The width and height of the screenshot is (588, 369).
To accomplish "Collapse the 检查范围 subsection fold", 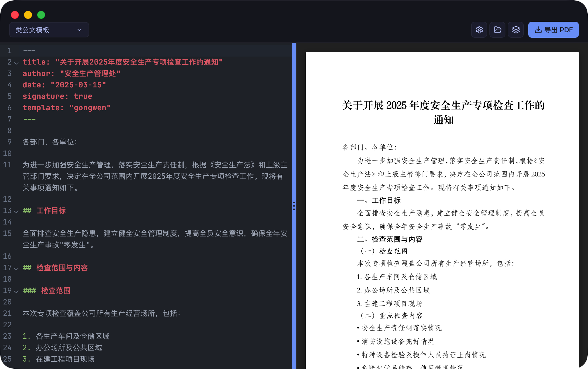I will click(x=16, y=292).
